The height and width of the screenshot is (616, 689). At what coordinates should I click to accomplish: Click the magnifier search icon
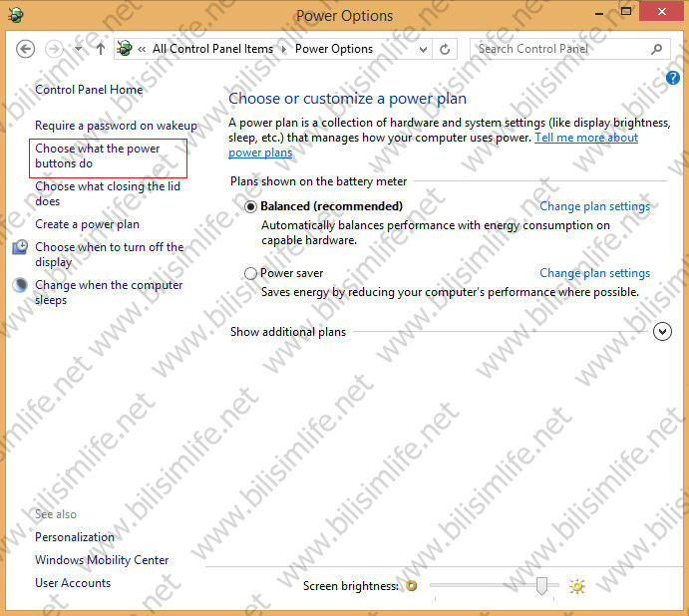point(656,49)
